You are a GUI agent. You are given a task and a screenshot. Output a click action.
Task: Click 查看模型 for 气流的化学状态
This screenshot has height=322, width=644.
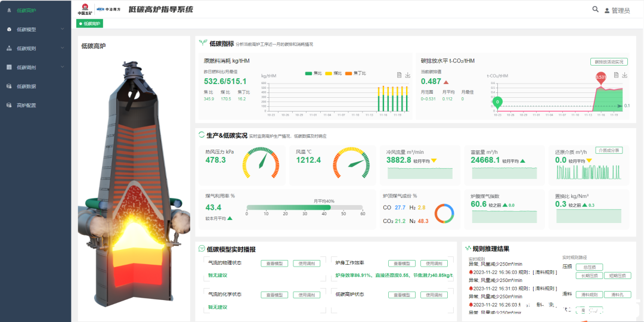pyautogui.click(x=274, y=295)
